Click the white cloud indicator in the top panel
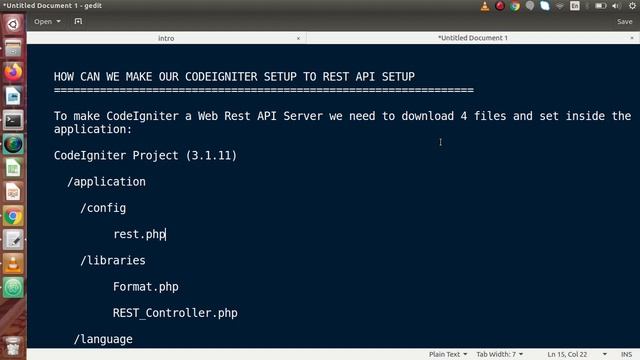Image resolution: width=640 pixels, height=360 pixels. tap(545, 6)
